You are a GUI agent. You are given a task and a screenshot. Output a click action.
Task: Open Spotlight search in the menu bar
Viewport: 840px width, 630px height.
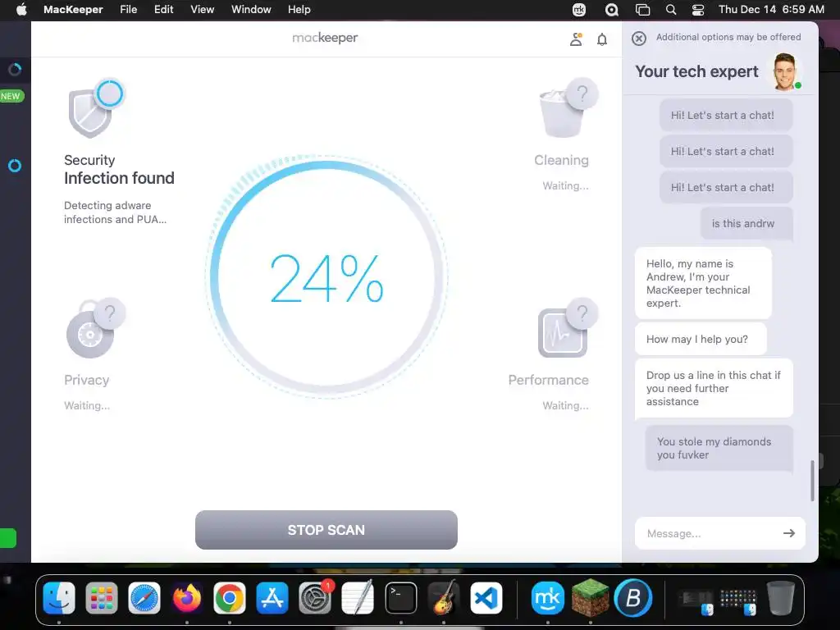click(x=671, y=9)
